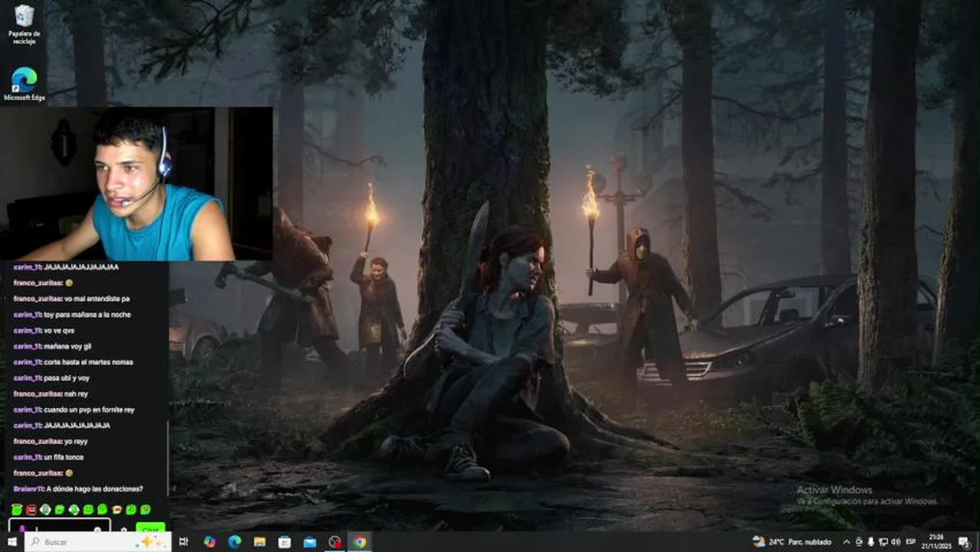The image size is (980, 552).
Task: Click message "toy para mañana a la noche"
Action: [87, 314]
